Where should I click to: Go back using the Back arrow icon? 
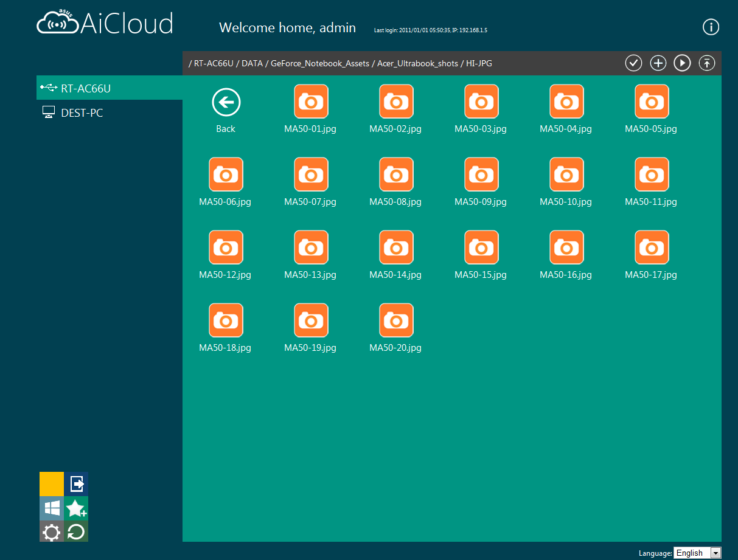click(x=226, y=102)
